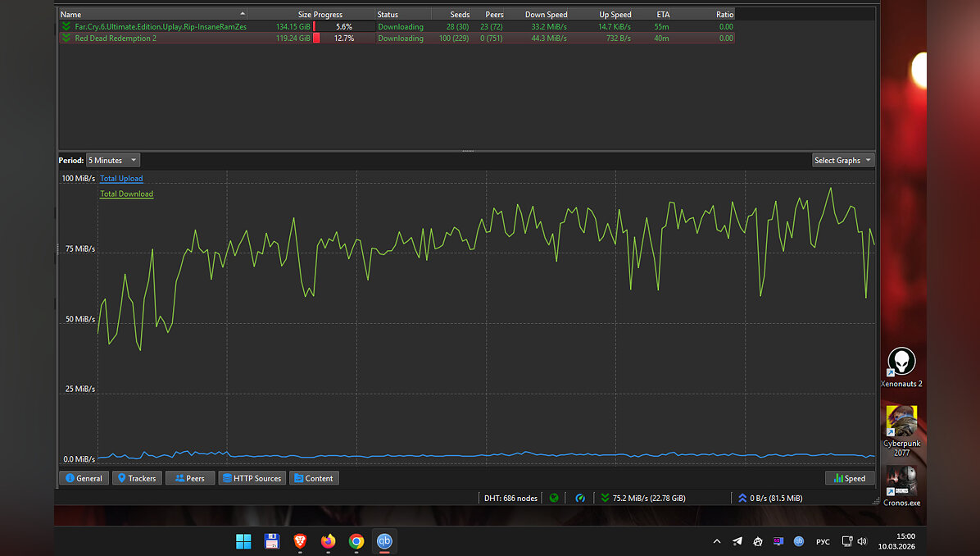Sort by the Down Speed column header
Screen dimensions: 980x556
pos(538,15)
